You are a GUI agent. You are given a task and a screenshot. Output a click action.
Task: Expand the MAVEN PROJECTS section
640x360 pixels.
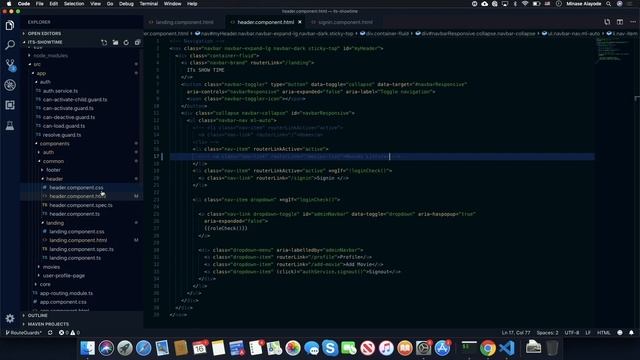click(x=48, y=324)
